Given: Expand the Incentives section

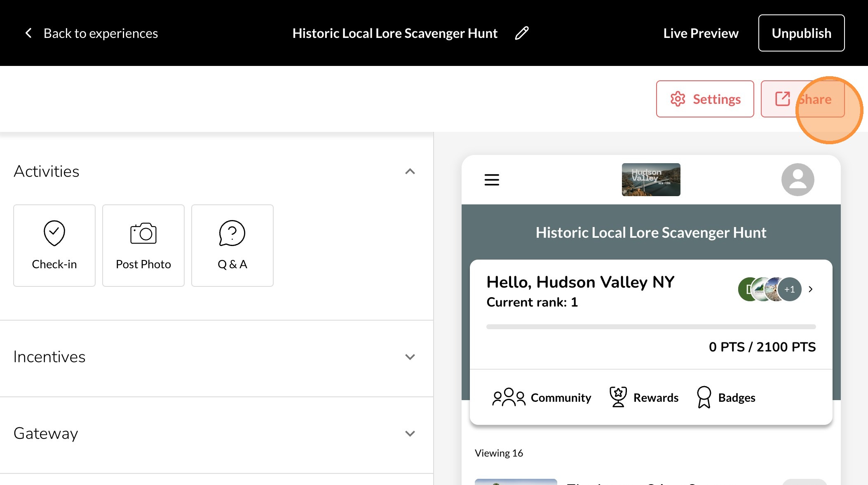Looking at the screenshot, I should click(x=410, y=357).
